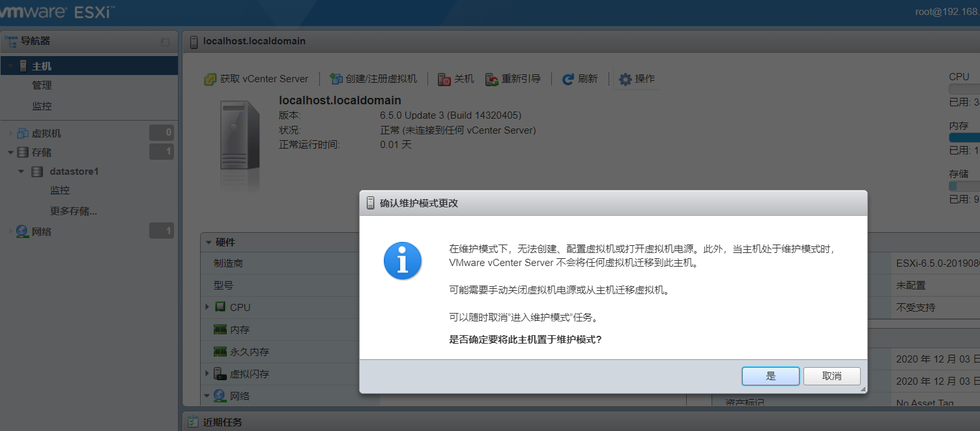The height and width of the screenshot is (431, 980).
Task: Collapse the 网络 hardware row
Action: click(x=207, y=395)
